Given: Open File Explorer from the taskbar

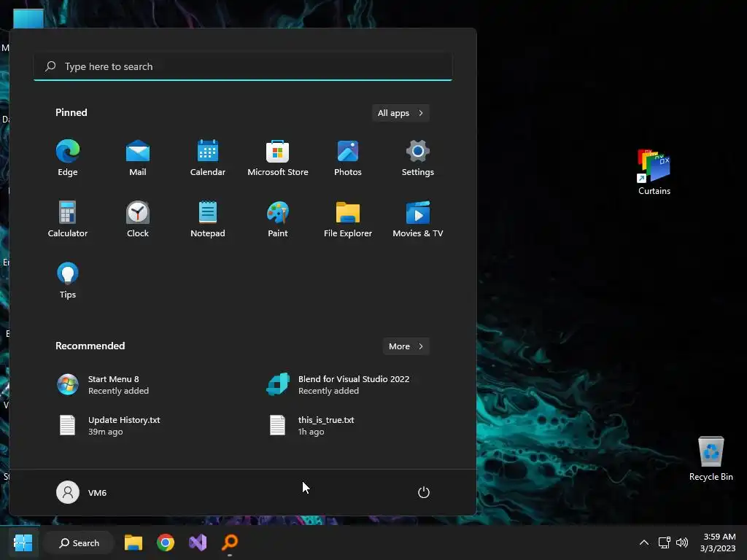Looking at the screenshot, I should (133, 542).
